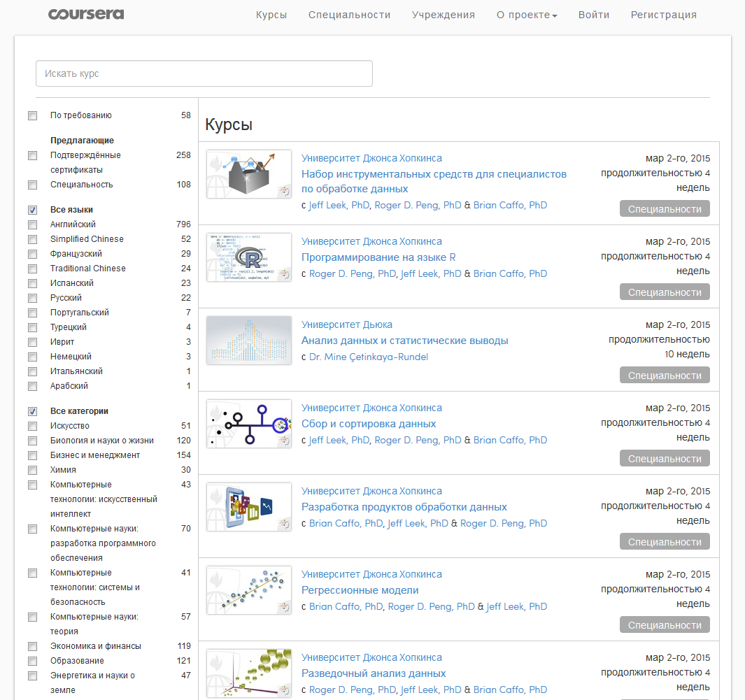Visit the Университет Дьюка institution link
The width and height of the screenshot is (745, 700).
[x=347, y=325]
